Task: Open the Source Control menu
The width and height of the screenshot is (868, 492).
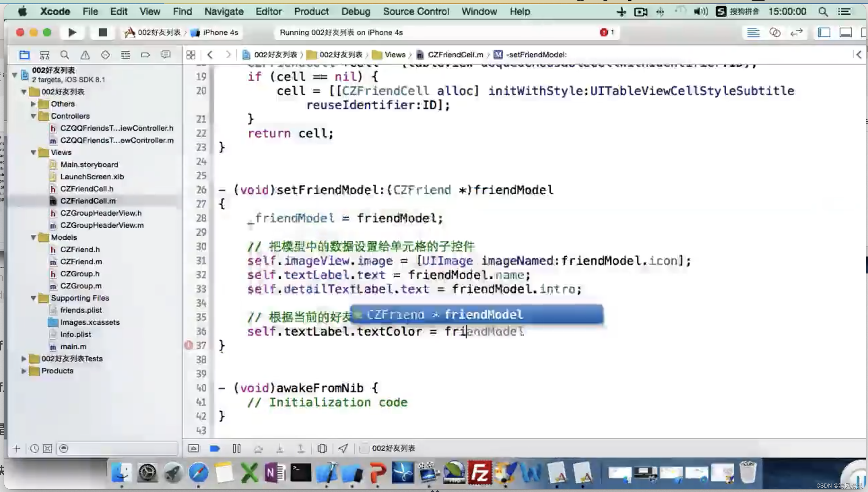Action: pos(415,11)
